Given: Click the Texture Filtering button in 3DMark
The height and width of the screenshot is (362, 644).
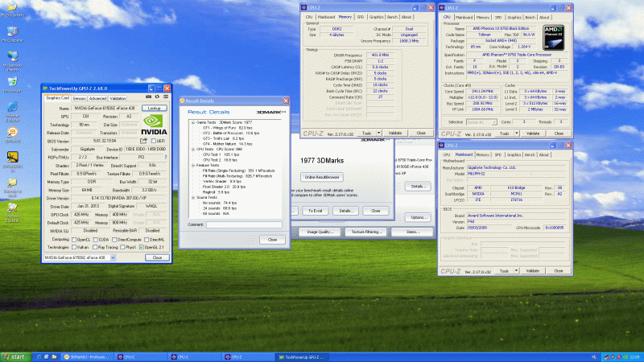Looking at the screenshot, I should click(366, 232).
